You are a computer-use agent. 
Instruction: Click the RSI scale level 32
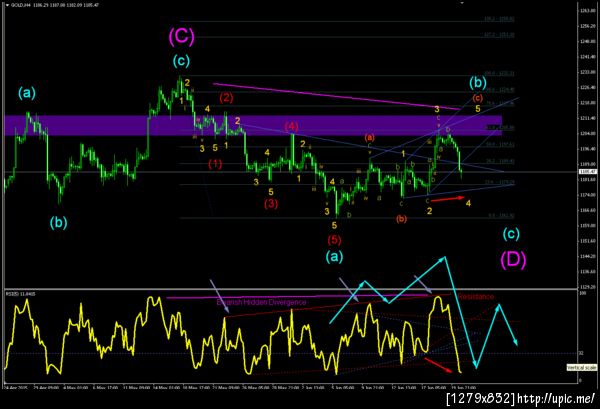581,353
